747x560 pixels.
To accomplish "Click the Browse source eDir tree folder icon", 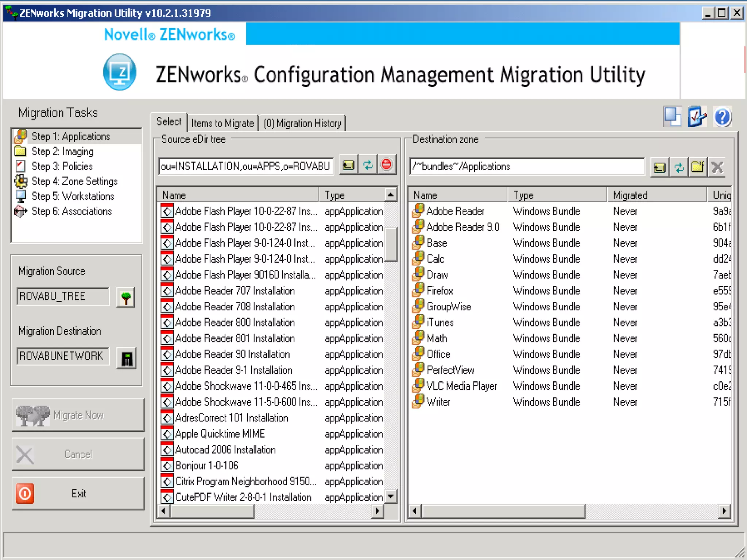I will pyautogui.click(x=348, y=166).
